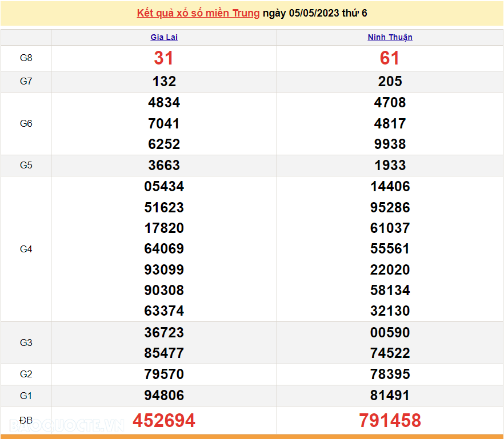This screenshot has height=439, width=504.
Task: Select the ĐB row label
Action: tap(26, 420)
